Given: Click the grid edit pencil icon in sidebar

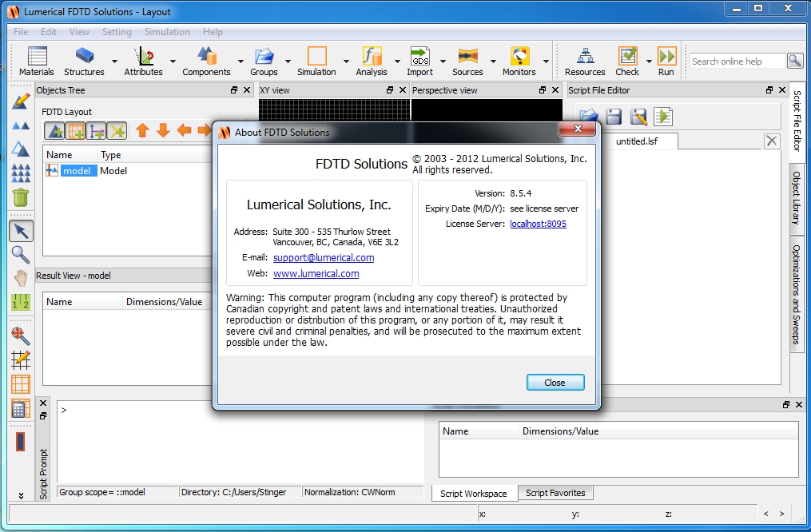Looking at the screenshot, I should tap(21, 359).
